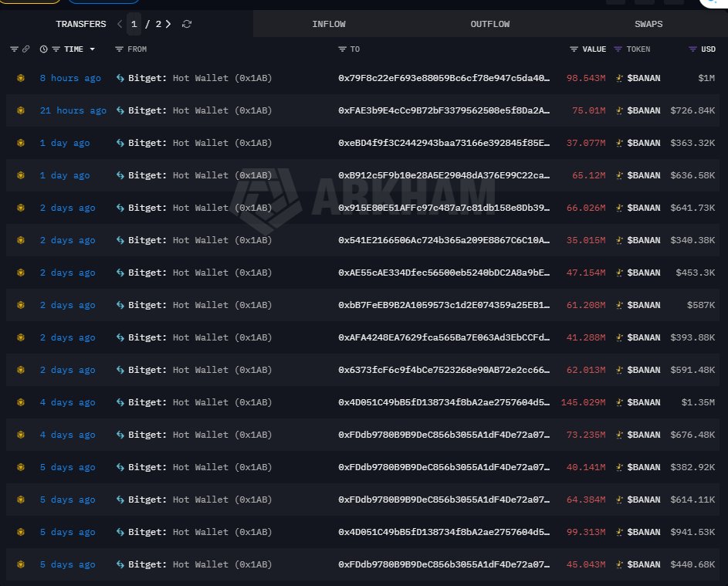Open the USD column filter
Viewport: 728px width, 586px height.
[692, 49]
